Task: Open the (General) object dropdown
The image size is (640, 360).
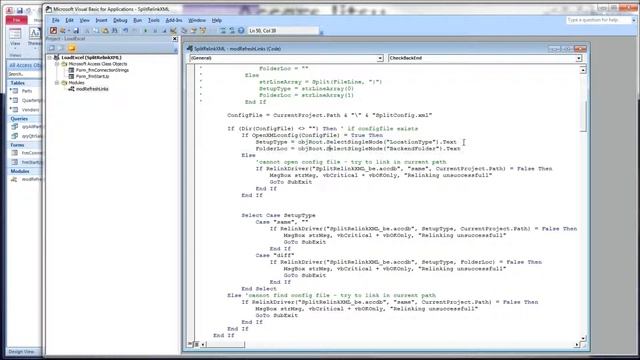Action: pos(380,58)
